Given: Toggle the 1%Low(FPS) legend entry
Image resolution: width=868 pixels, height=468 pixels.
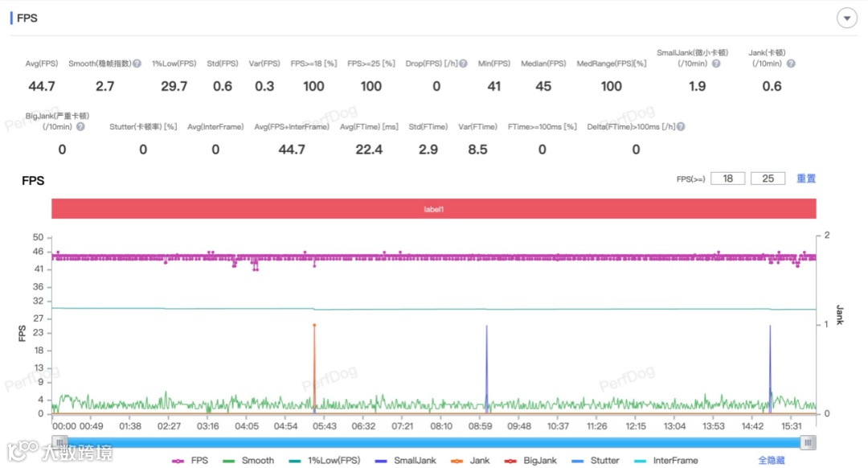Looking at the screenshot, I should pyautogui.click(x=324, y=460).
